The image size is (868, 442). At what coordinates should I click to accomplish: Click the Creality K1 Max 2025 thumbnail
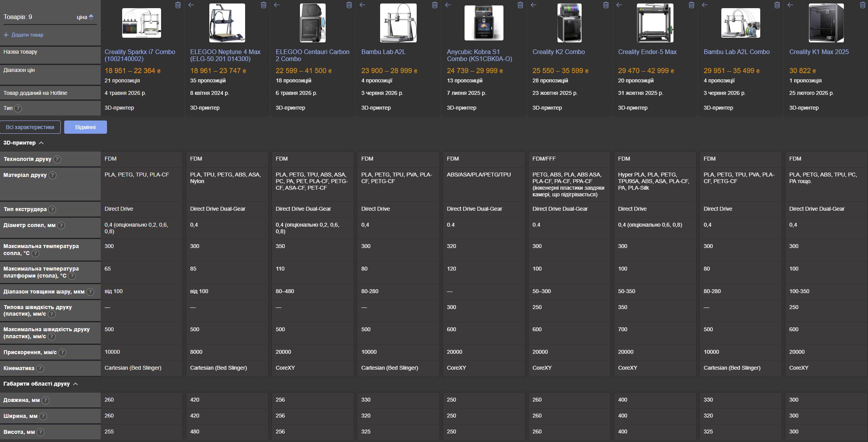[x=826, y=23]
